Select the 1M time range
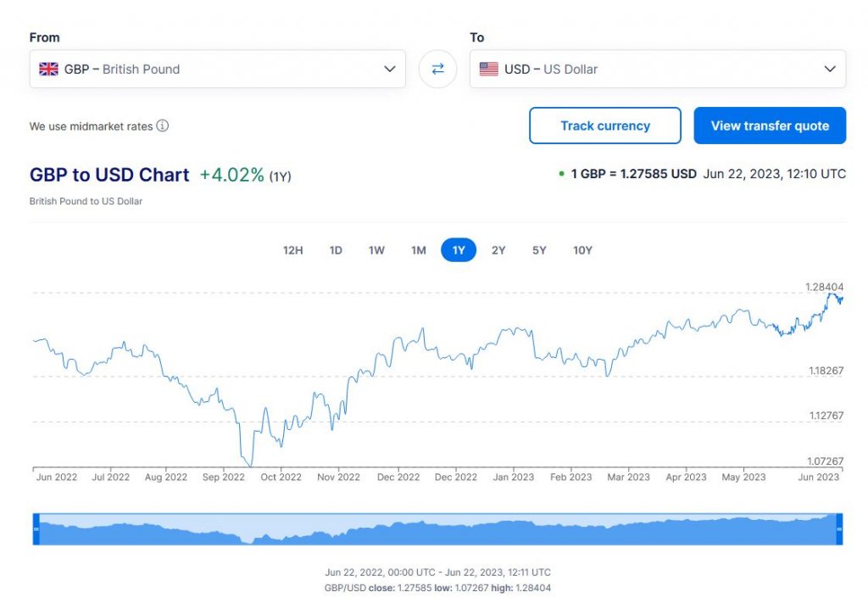Screen dimensions: 868x609 [x=417, y=250]
